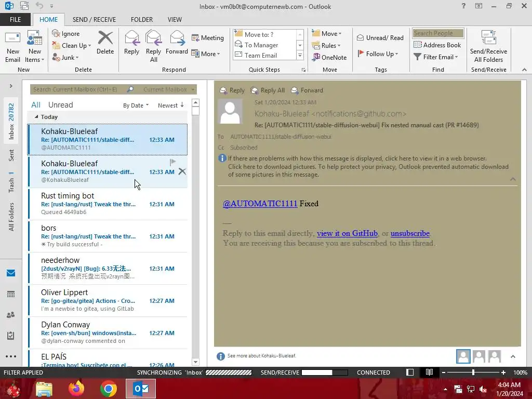Open the Dylan Conway email

(108, 332)
